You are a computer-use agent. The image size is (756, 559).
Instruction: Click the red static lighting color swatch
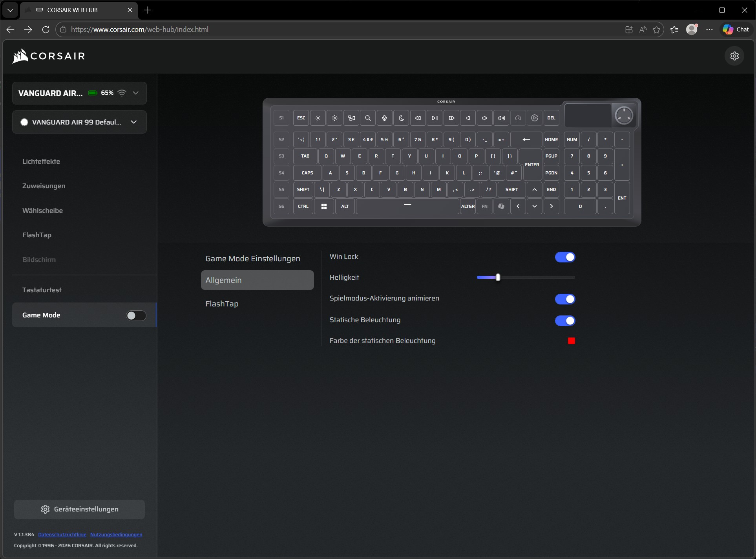571,341
